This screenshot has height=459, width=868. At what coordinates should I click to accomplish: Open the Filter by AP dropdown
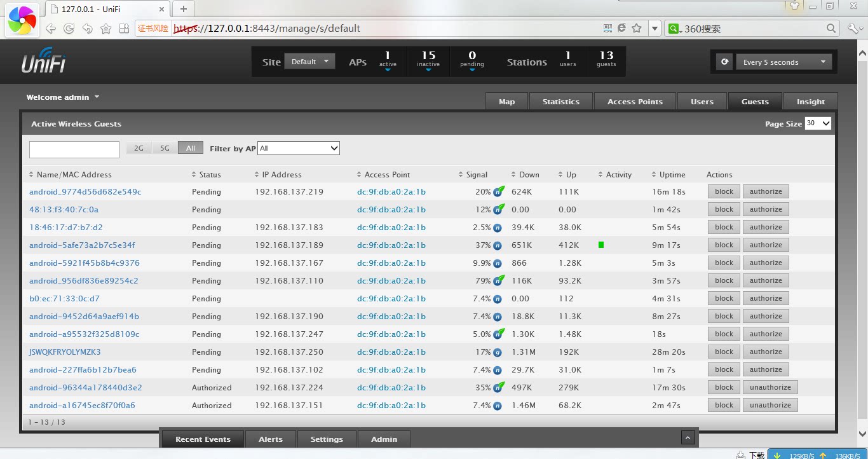click(299, 148)
